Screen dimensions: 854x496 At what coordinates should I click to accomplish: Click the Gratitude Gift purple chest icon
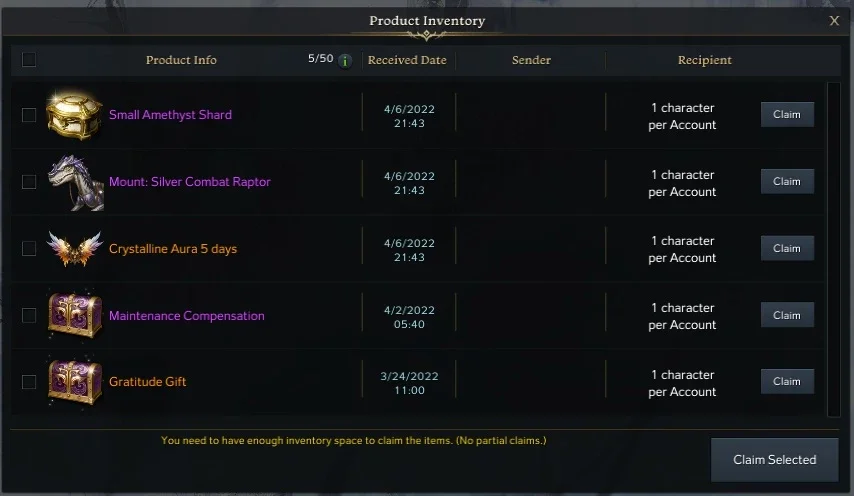click(75, 382)
